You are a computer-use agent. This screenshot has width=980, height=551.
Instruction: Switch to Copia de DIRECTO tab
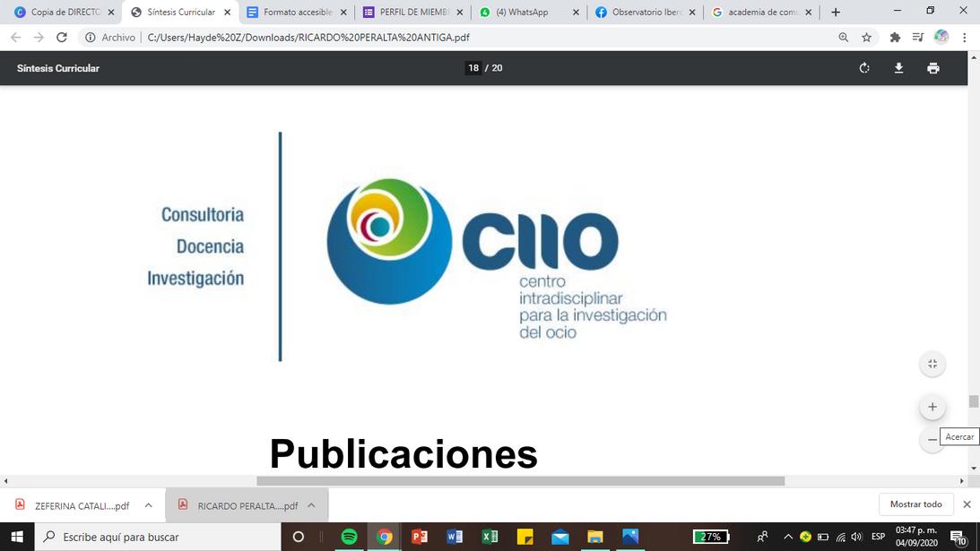(63, 12)
